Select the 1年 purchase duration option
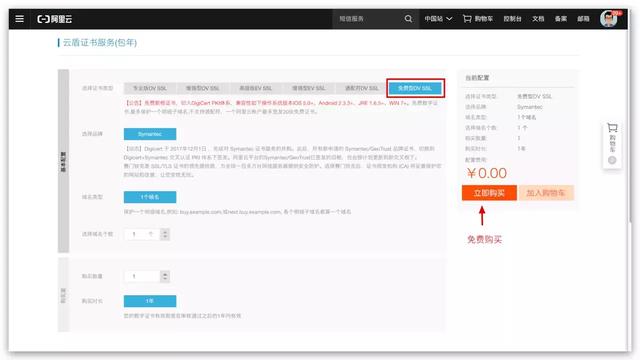 coord(150,301)
